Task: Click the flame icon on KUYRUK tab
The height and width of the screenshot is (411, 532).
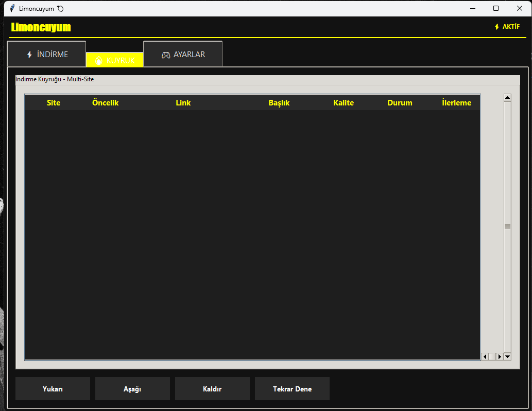Action: [x=99, y=61]
